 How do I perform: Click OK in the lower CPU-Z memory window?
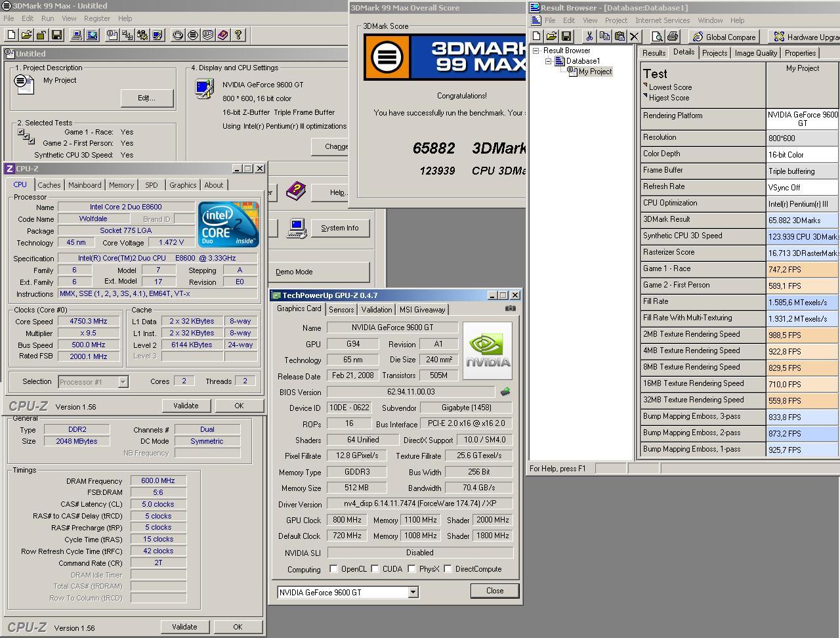pos(238,627)
